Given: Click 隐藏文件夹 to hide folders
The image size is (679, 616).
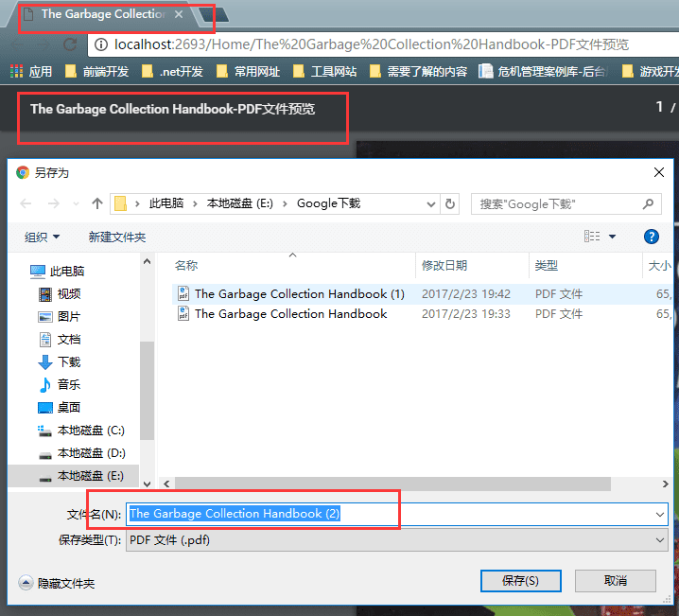Looking at the screenshot, I should (x=57, y=583).
